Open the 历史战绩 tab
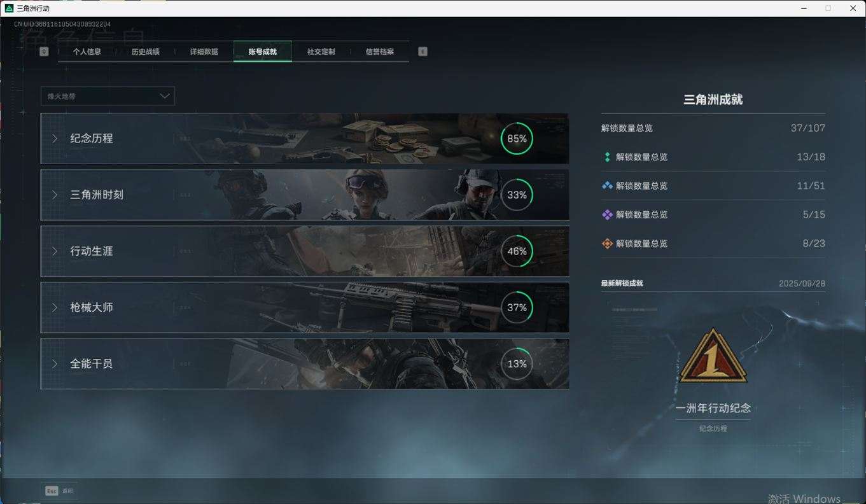The image size is (866, 504). pos(146,52)
